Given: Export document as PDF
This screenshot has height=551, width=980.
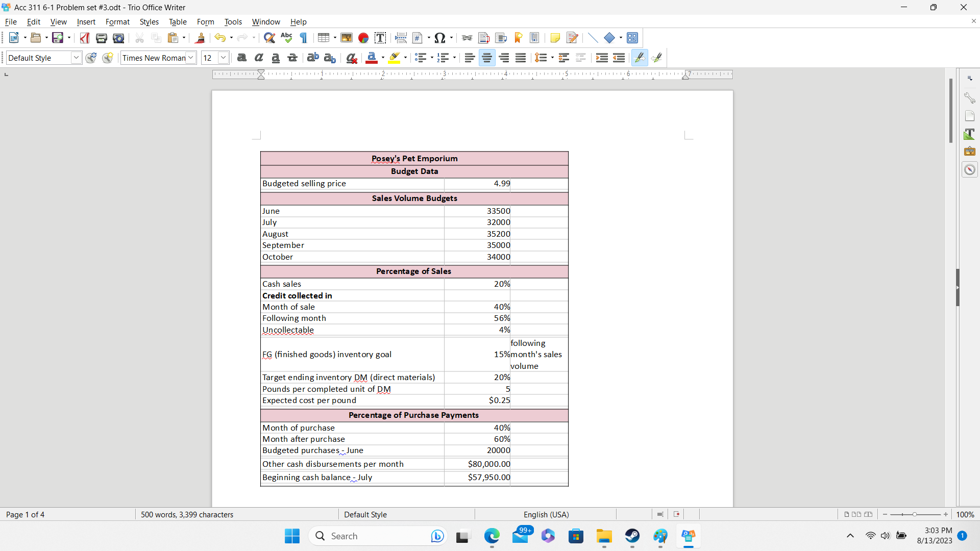Looking at the screenshot, I should [84, 38].
